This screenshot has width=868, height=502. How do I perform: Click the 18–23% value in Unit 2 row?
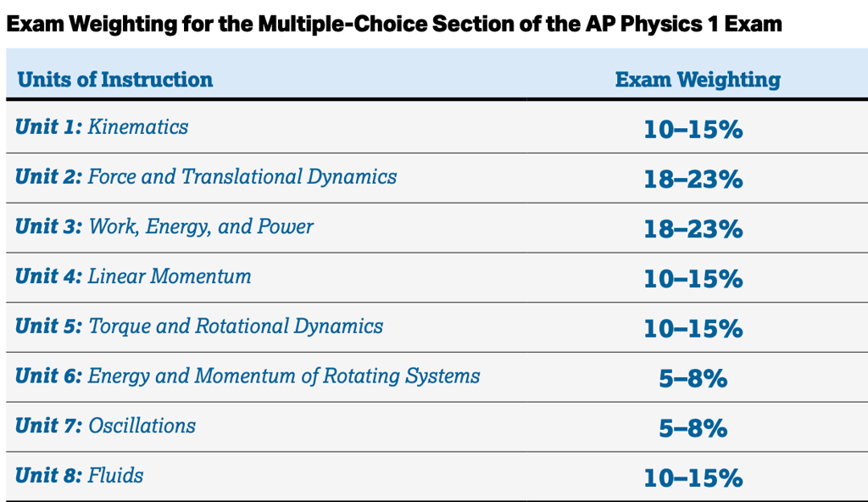(693, 180)
